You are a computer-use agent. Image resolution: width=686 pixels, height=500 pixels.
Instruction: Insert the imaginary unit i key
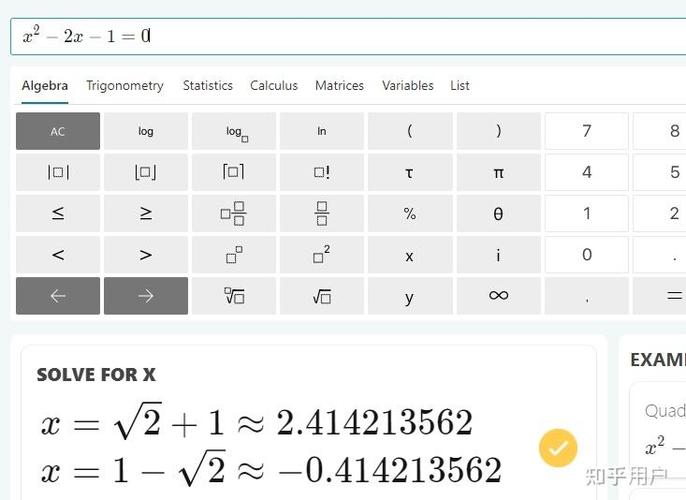tap(498, 255)
